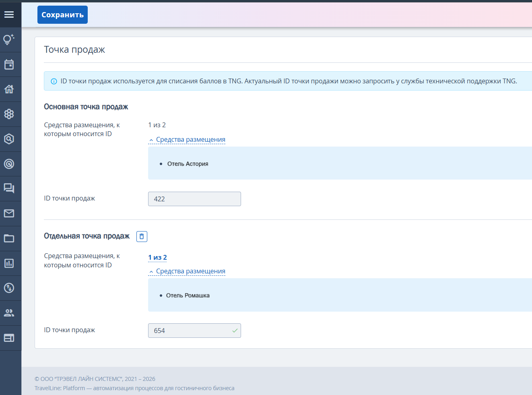Viewport: 532px width, 395px height.
Task: Click the hexagon search sidebar icon
Action: pos(9,139)
